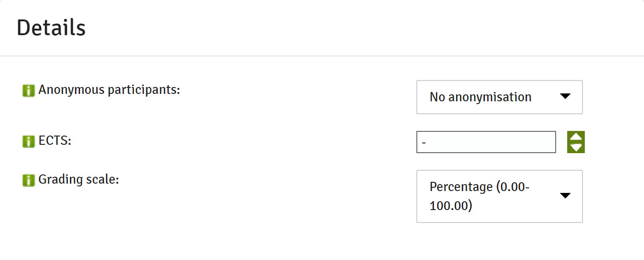
Task: Click the Percentage value text in the dropdown
Action: (x=480, y=196)
